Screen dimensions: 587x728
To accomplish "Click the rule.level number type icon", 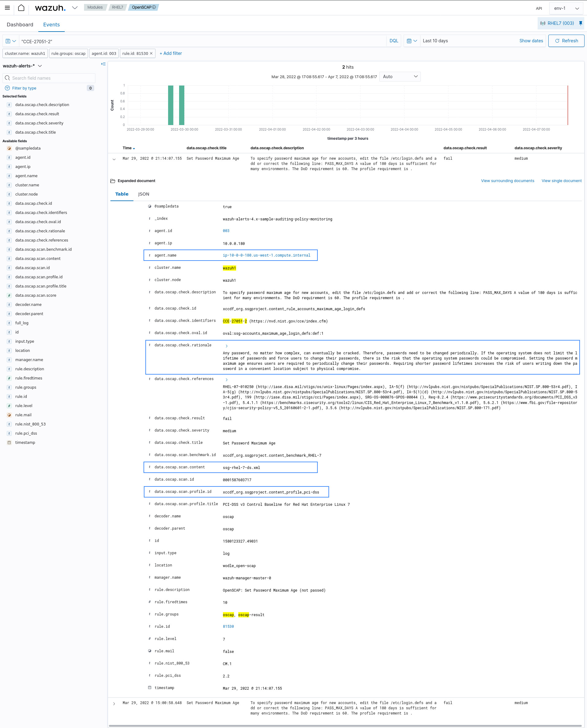I will pyautogui.click(x=9, y=406).
